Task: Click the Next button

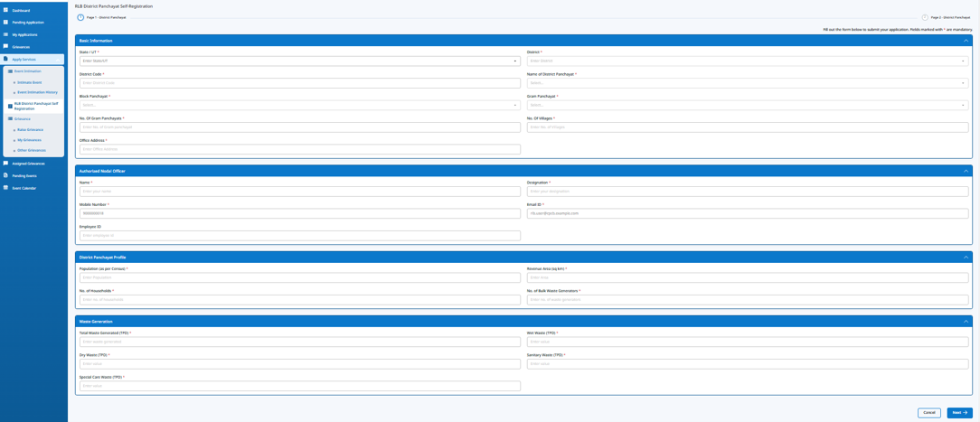Action: [959, 413]
